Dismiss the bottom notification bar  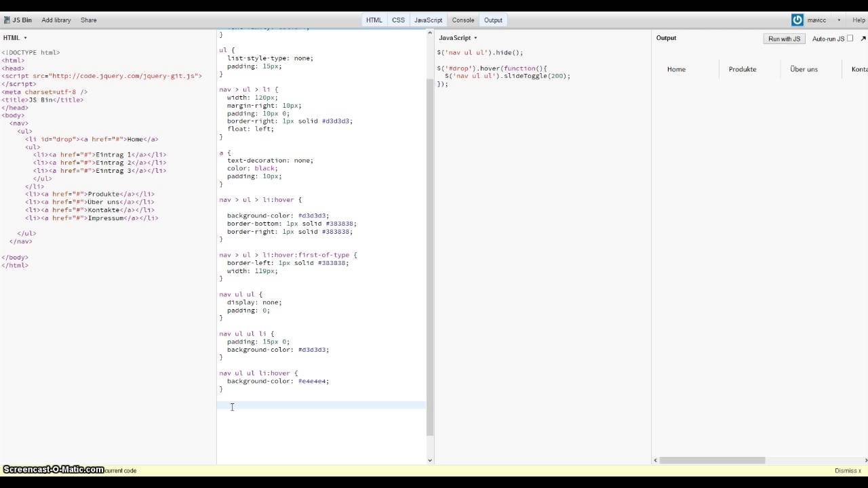tap(848, 470)
